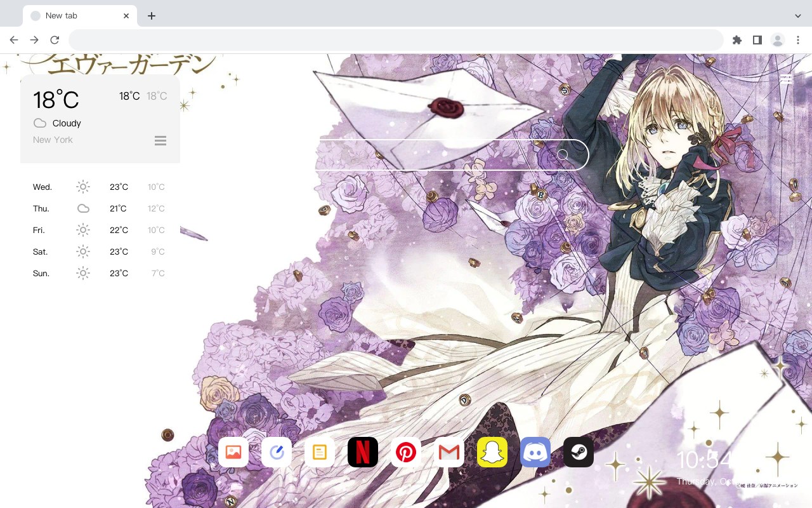Launch the Gmail shortcut
Viewport: 812px width, 508px height.
point(449,452)
